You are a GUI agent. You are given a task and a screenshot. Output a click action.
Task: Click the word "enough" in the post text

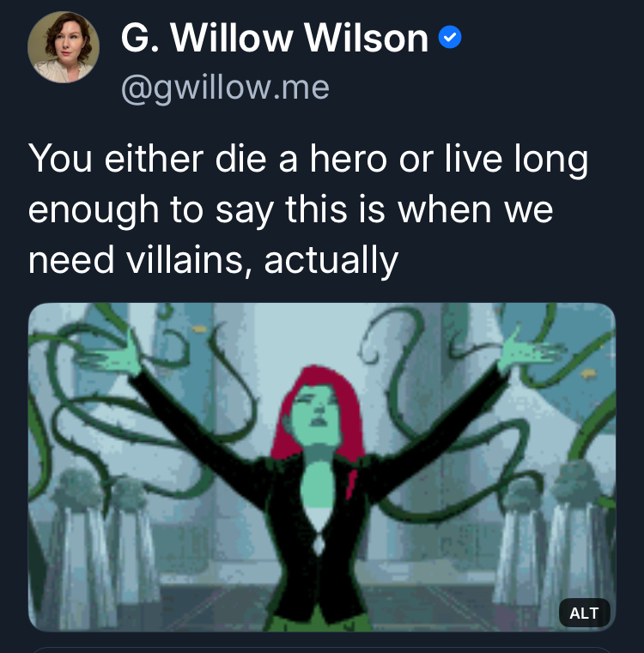click(94, 210)
